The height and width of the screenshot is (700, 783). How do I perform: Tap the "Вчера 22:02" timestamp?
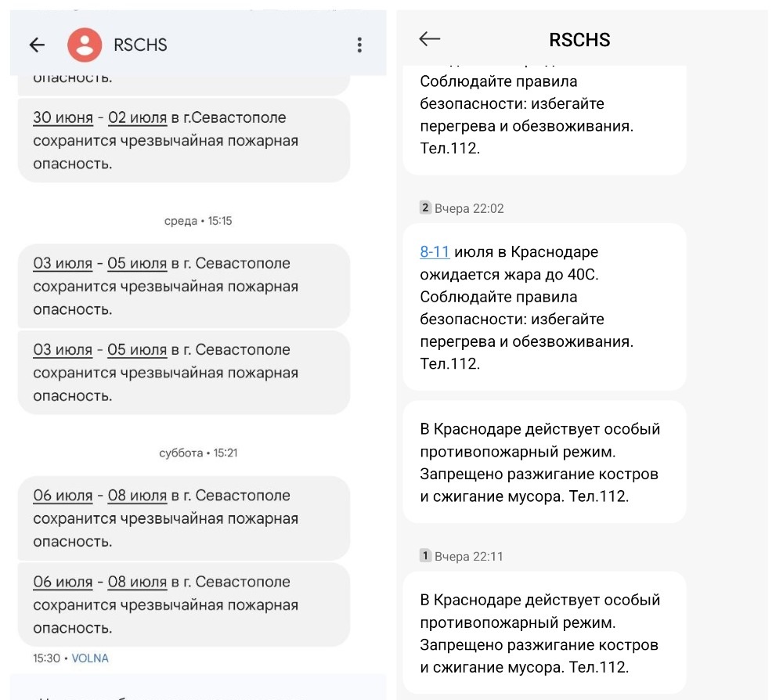pos(469,208)
